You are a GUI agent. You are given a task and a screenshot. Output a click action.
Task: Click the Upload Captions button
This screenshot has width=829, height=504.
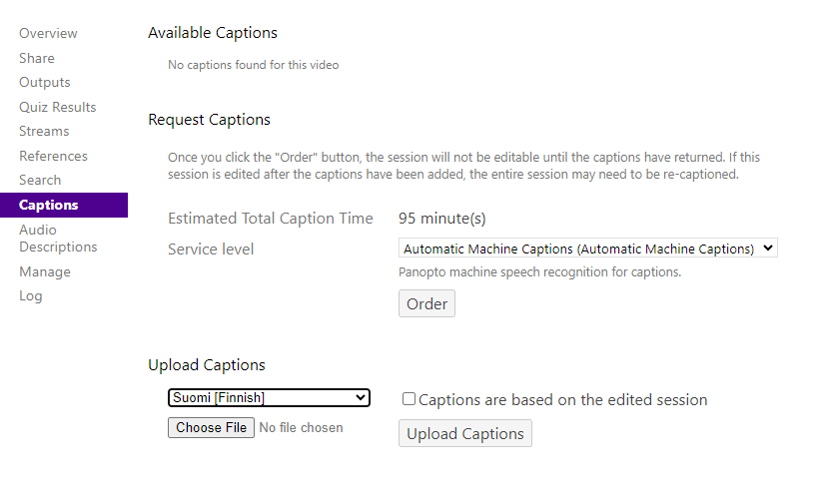click(464, 433)
